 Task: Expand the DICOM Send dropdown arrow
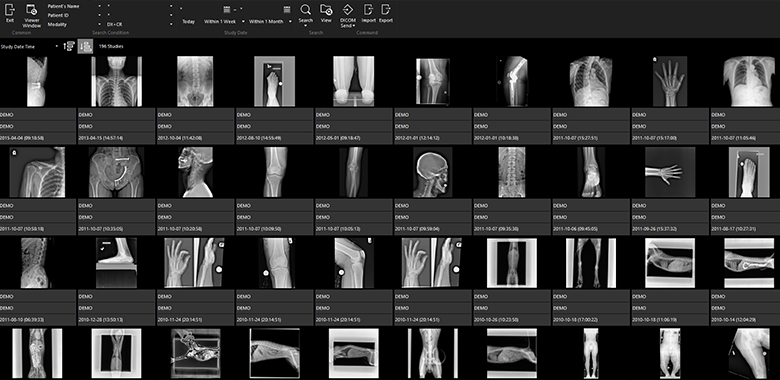click(354, 26)
